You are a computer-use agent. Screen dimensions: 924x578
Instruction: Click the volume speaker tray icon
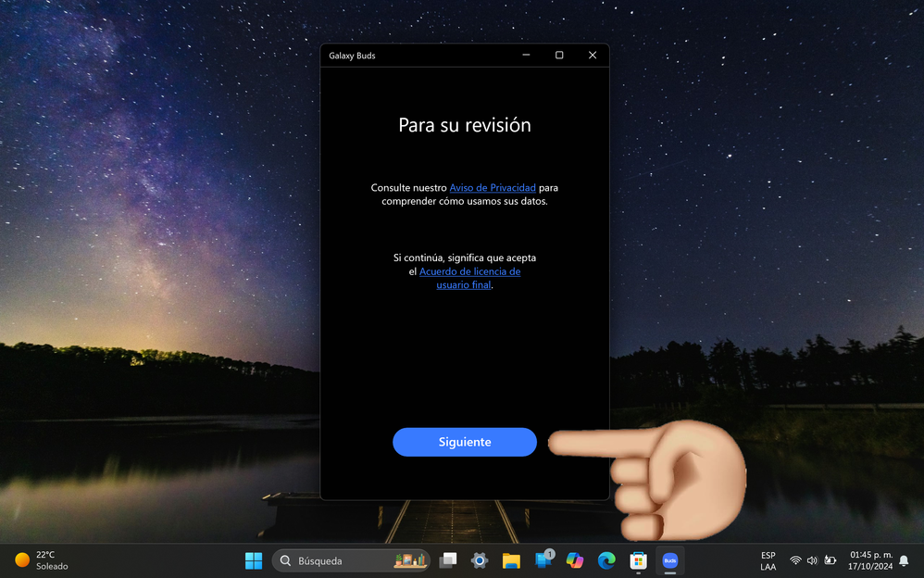tap(813, 560)
